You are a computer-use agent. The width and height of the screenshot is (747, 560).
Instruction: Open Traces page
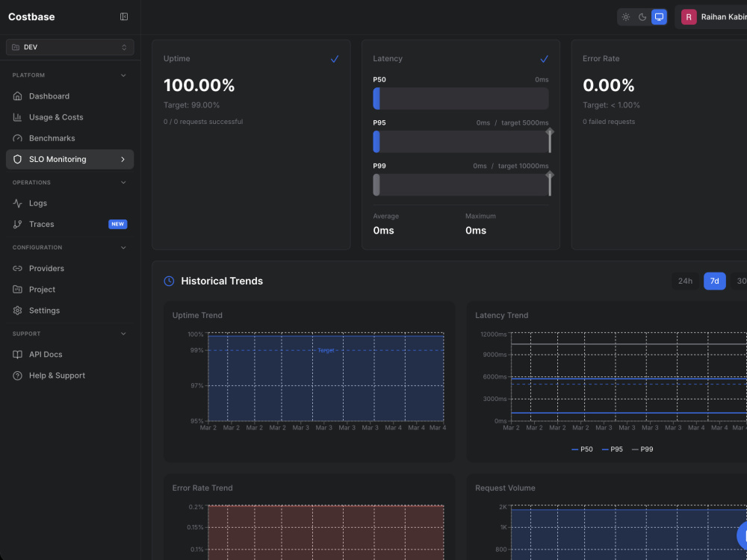69,224
